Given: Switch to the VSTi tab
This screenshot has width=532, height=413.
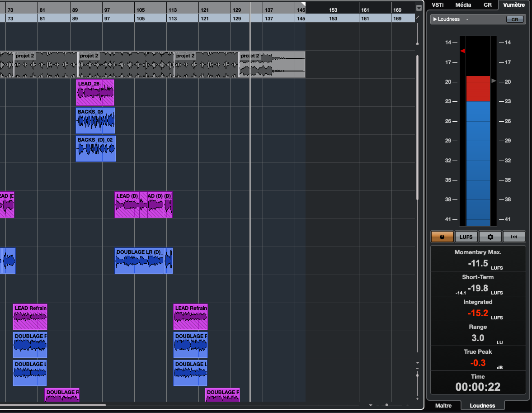Looking at the screenshot, I should (438, 5).
